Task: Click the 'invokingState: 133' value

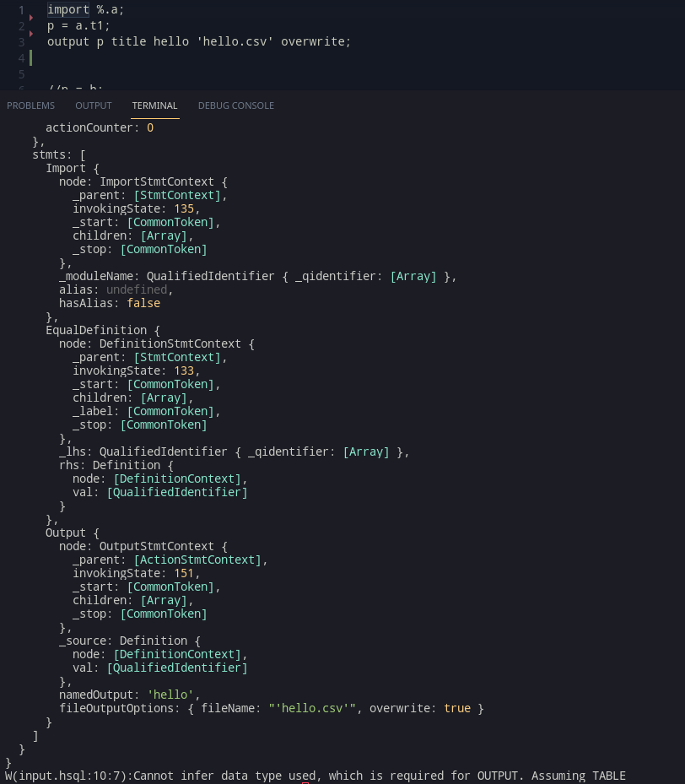Action: click(x=183, y=371)
